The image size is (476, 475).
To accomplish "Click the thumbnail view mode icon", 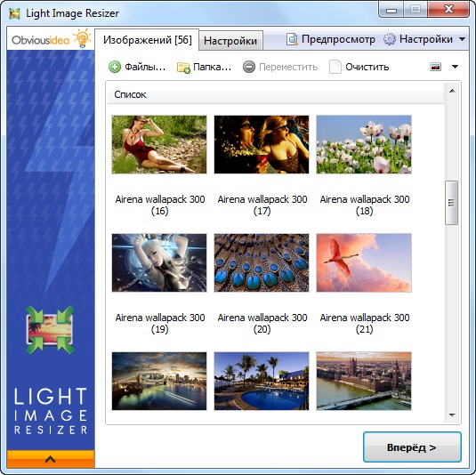I will pyautogui.click(x=435, y=67).
